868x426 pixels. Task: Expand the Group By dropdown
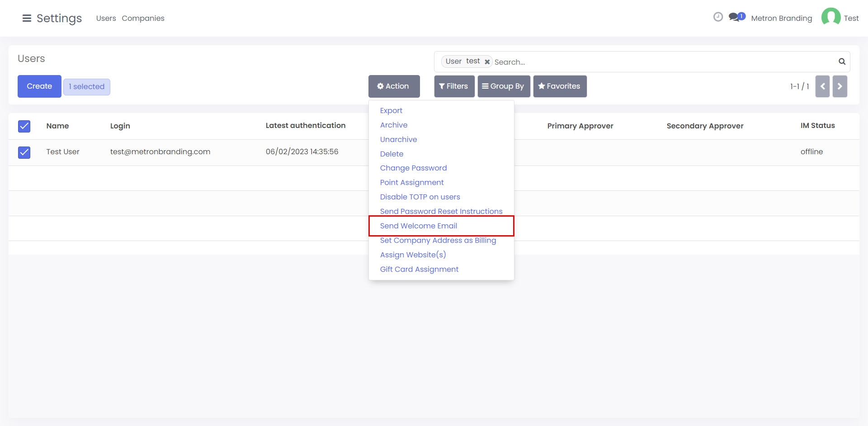(x=502, y=86)
